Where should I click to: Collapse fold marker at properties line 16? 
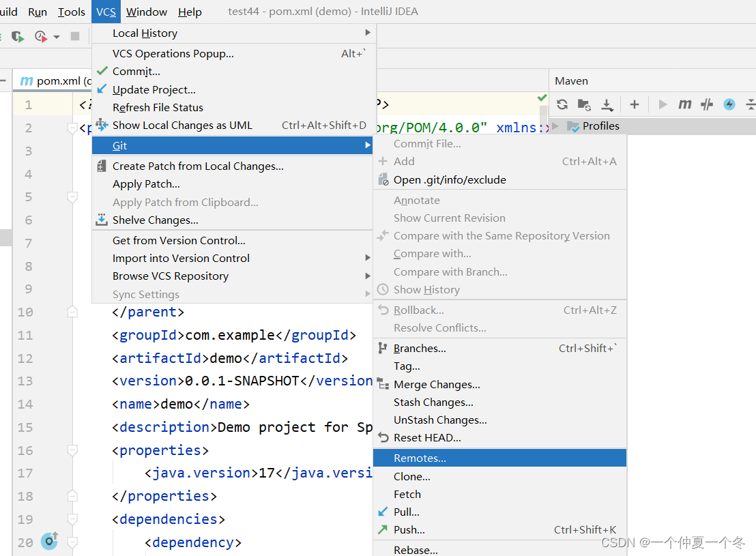(72, 450)
